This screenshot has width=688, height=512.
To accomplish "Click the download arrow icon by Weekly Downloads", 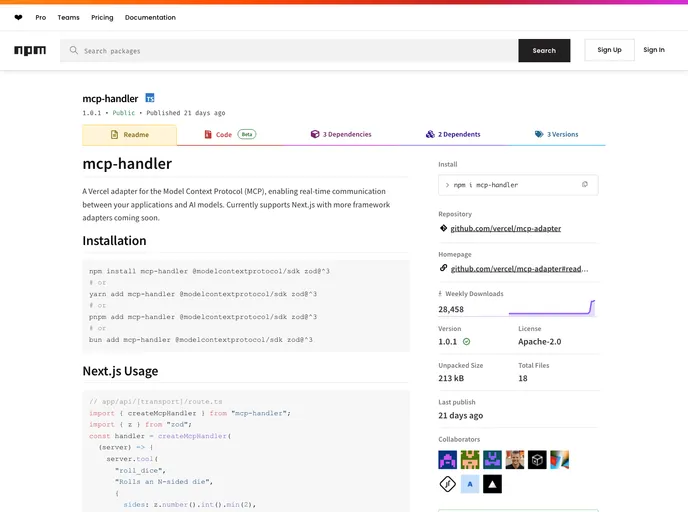I will tap(440, 294).
